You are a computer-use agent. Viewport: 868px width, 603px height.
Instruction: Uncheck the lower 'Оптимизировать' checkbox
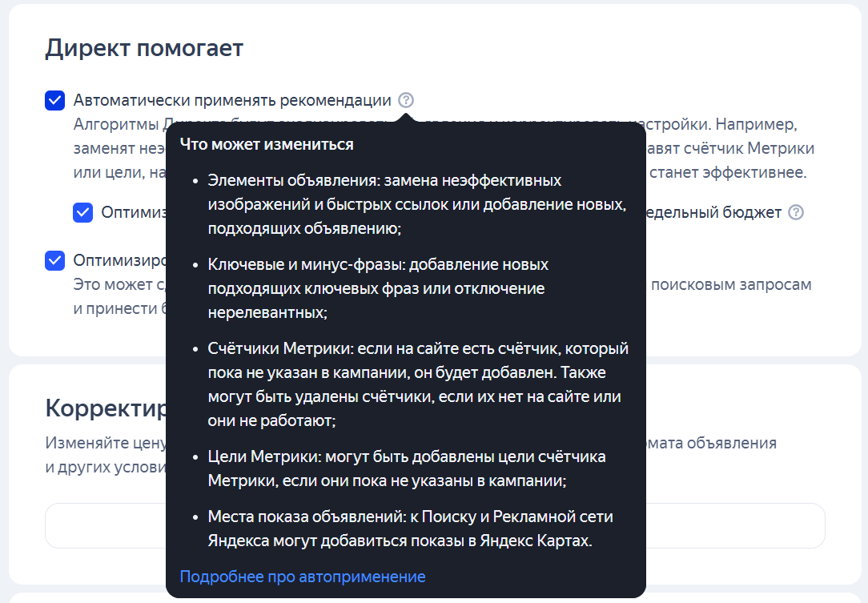54,259
